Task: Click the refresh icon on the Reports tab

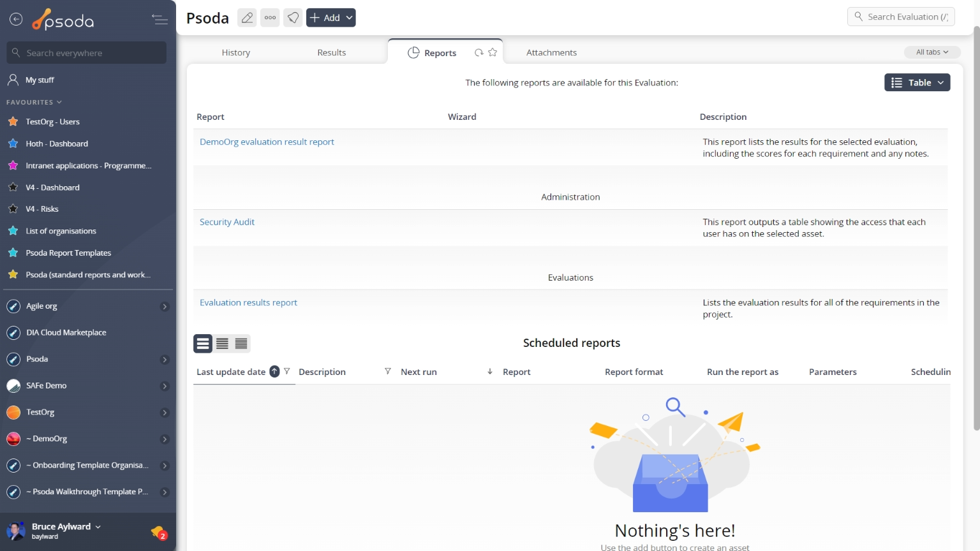Action: point(479,52)
